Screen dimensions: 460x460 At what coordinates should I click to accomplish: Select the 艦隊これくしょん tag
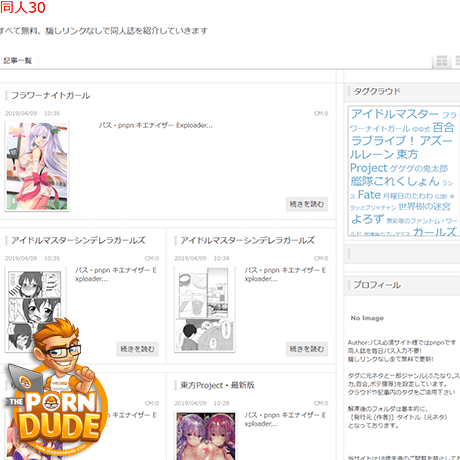click(x=395, y=181)
